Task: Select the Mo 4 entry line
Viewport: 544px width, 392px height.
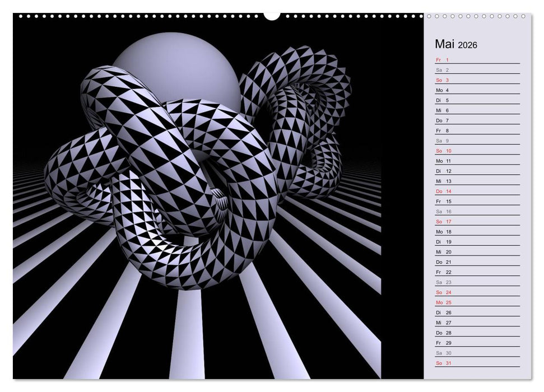Action: point(477,90)
